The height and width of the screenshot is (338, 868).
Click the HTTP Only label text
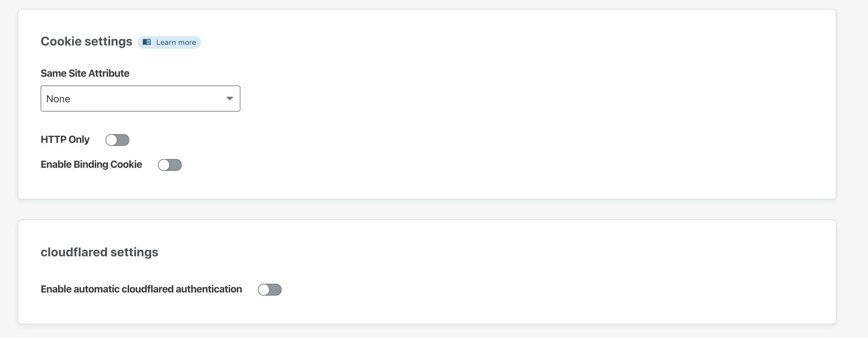tap(65, 139)
